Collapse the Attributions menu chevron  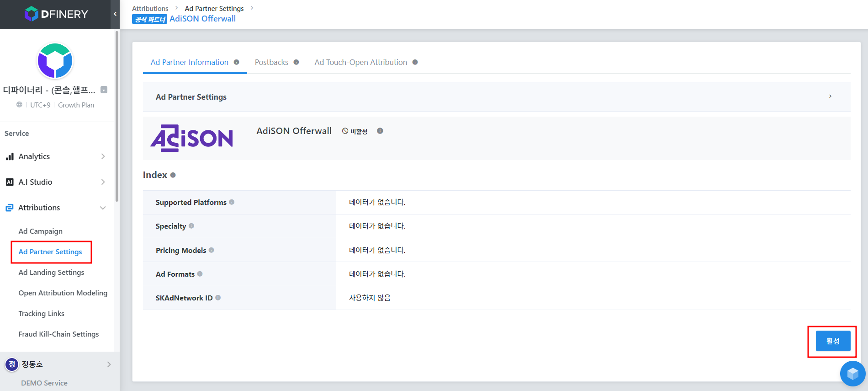tap(103, 208)
